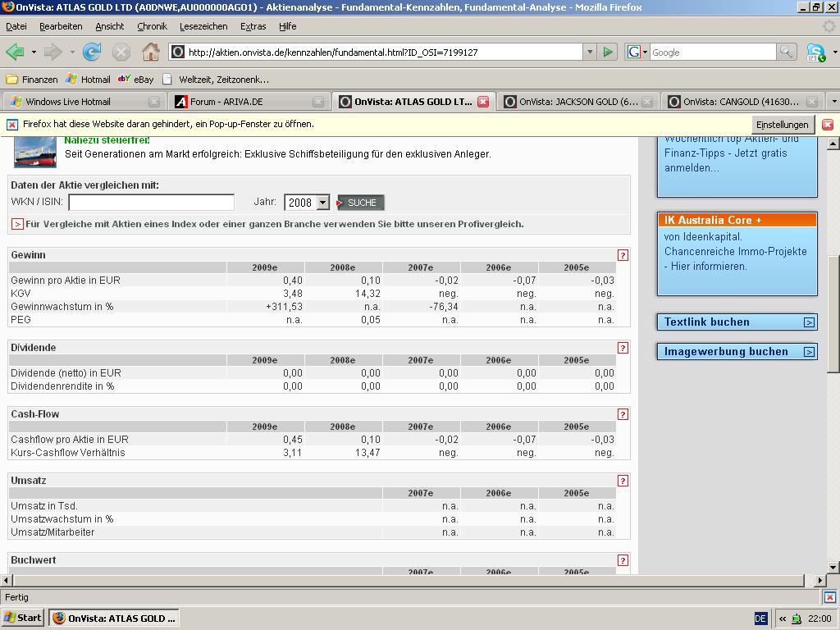This screenshot has width=840, height=630.
Task: Open help icon for Cash-Flow section
Action: (623, 414)
